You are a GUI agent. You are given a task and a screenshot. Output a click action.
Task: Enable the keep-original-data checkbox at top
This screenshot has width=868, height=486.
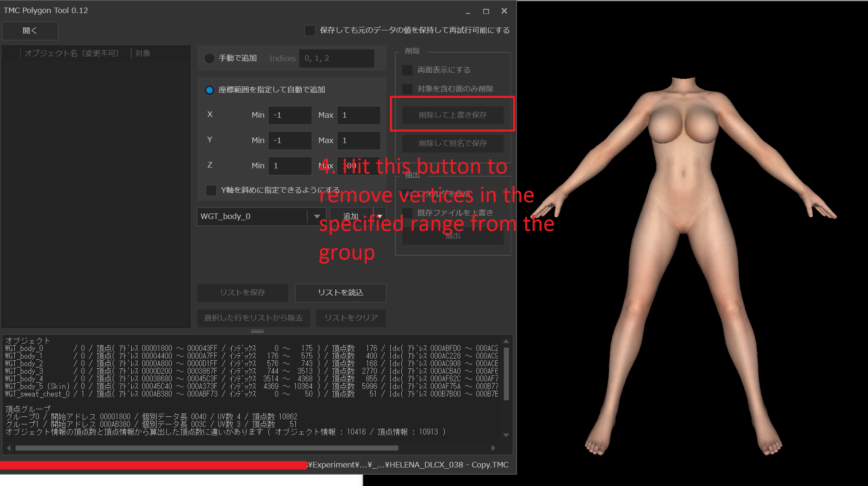[310, 30]
